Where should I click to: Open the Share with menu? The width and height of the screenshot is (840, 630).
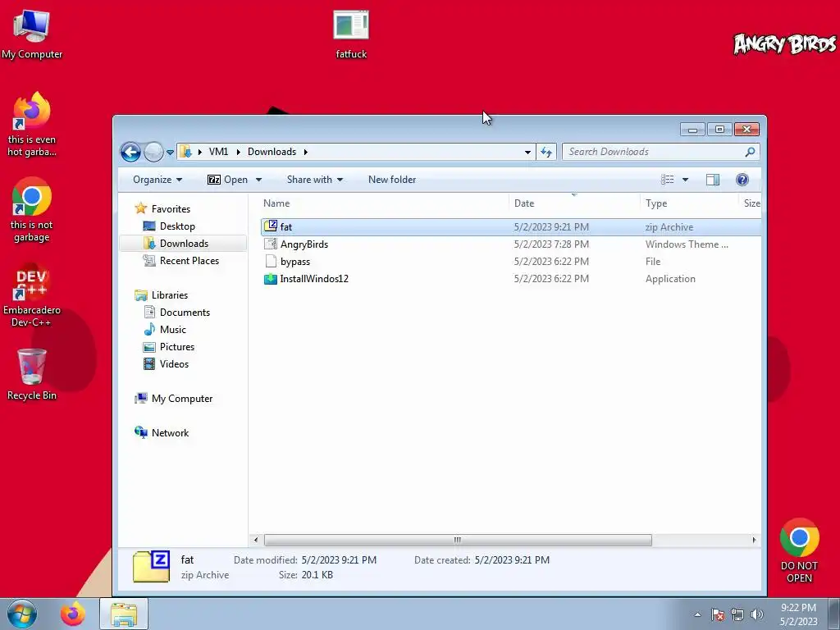pyautogui.click(x=315, y=180)
